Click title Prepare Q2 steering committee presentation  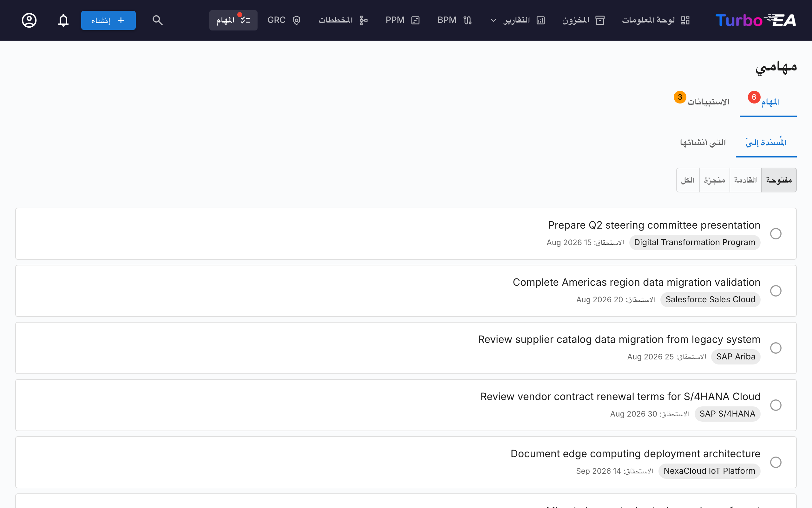(x=654, y=225)
